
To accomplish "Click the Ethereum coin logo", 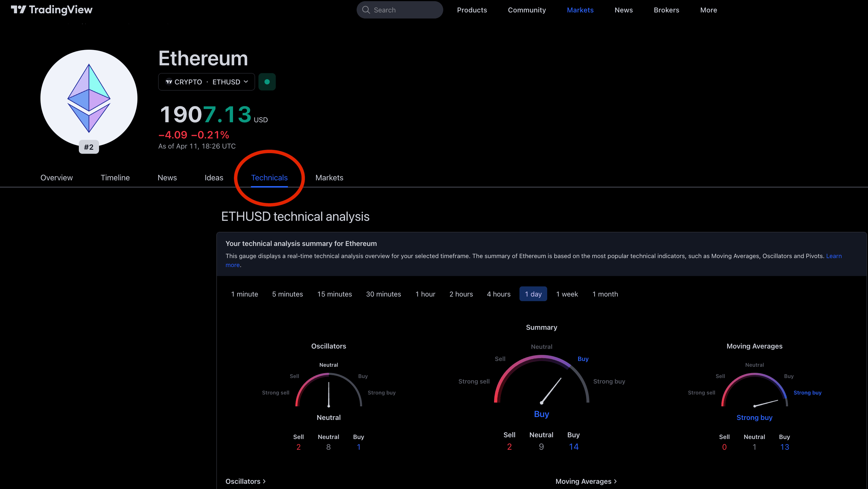I will (x=89, y=98).
